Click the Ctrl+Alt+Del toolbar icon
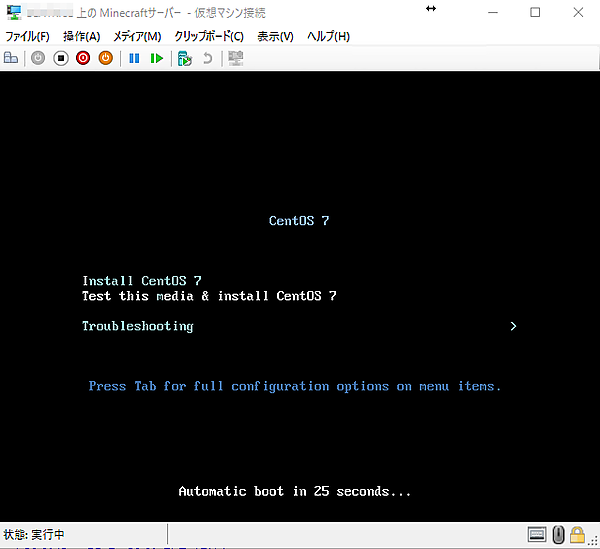 (x=11, y=58)
